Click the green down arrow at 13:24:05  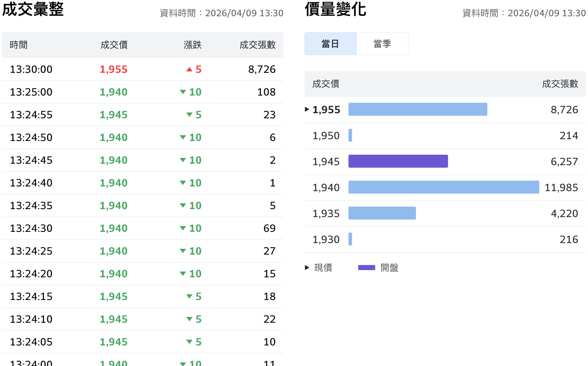click(189, 342)
